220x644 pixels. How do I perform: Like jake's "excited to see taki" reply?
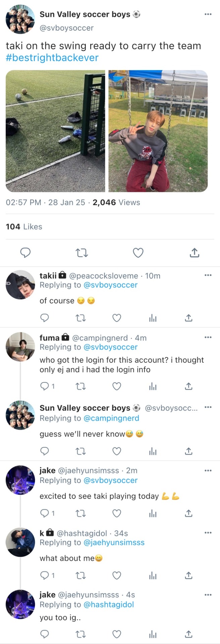click(116, 513)
